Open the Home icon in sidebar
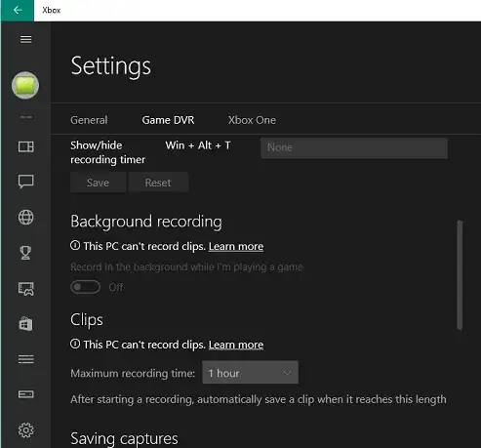 (x=26, y=146)
